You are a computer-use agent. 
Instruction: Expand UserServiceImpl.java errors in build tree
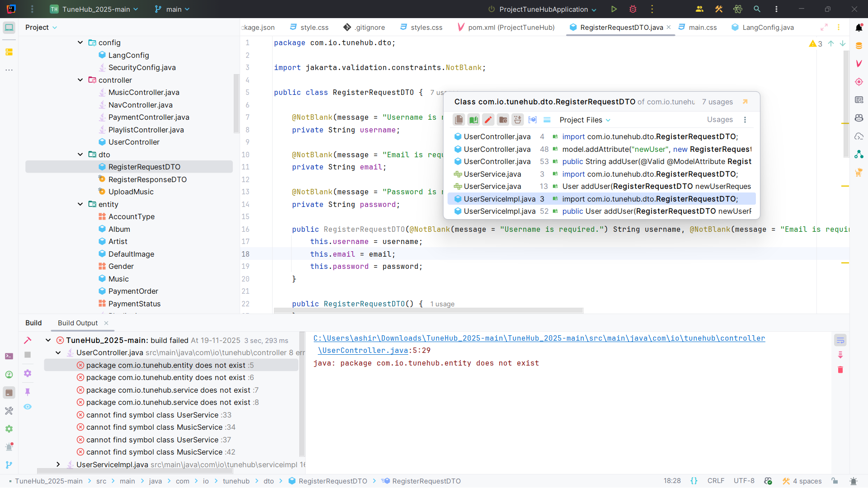click(x=58, y=465)
